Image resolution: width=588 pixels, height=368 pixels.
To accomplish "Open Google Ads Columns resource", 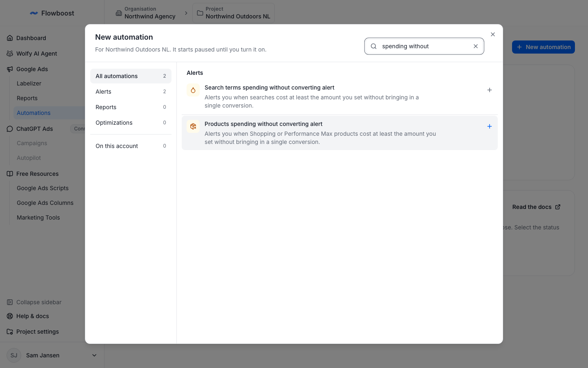I will point(45,203).
